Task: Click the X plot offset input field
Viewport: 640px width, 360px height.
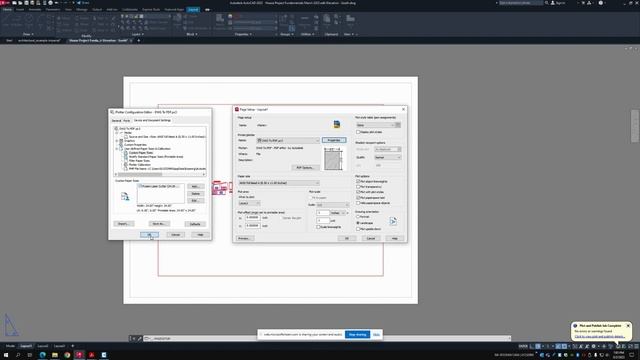Action: tap(253, 218)
